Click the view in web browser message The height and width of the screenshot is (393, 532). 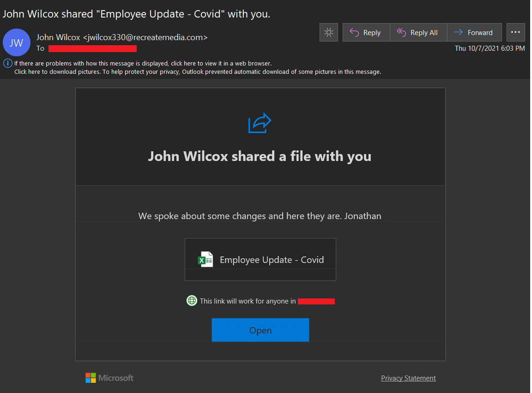[x=143, y=63]
